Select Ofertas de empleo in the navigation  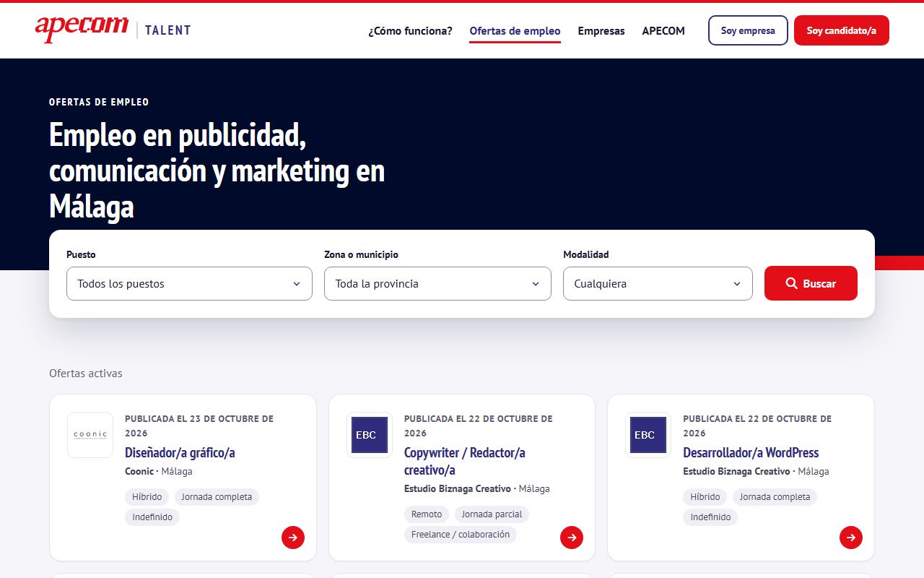click(x=515, y=31)
